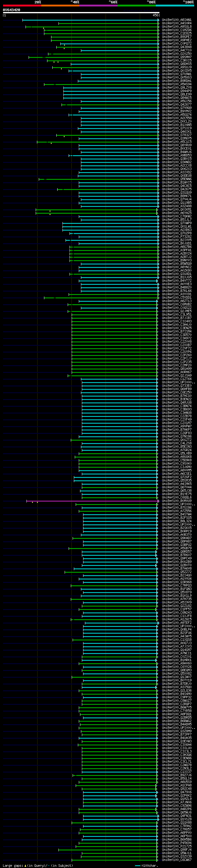Click the UniRef100_C6E250 hit name
Viewport: 197px width, 868px height.
point(177,392)
